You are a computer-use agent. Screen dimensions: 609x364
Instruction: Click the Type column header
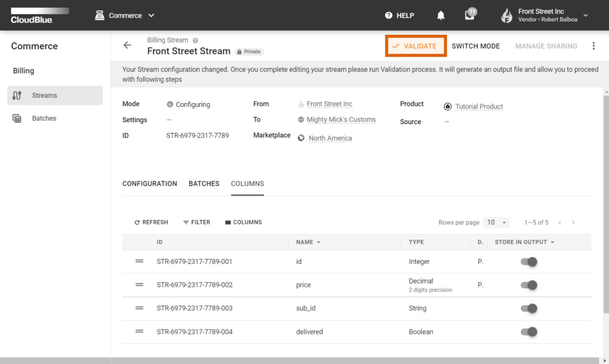tap(416, 242)
